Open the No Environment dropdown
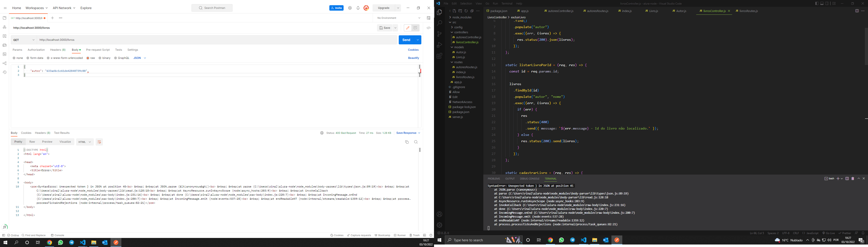 (x=399, y=18)
